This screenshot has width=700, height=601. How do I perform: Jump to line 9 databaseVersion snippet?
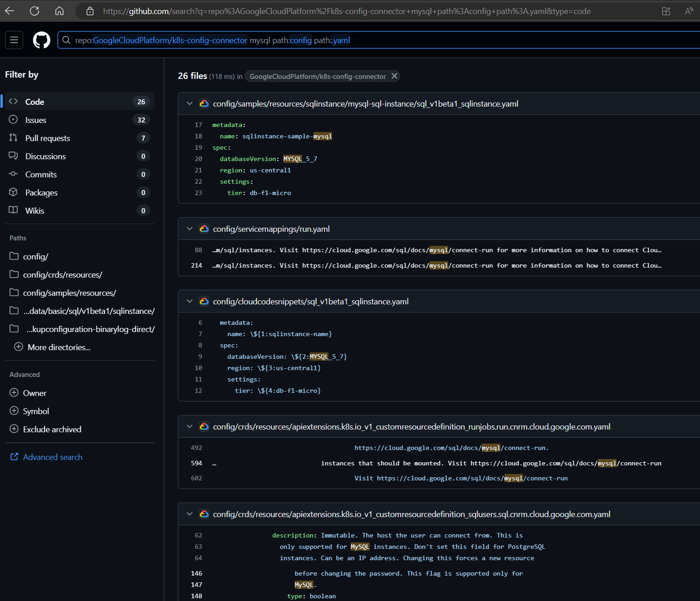pos(200,357)
